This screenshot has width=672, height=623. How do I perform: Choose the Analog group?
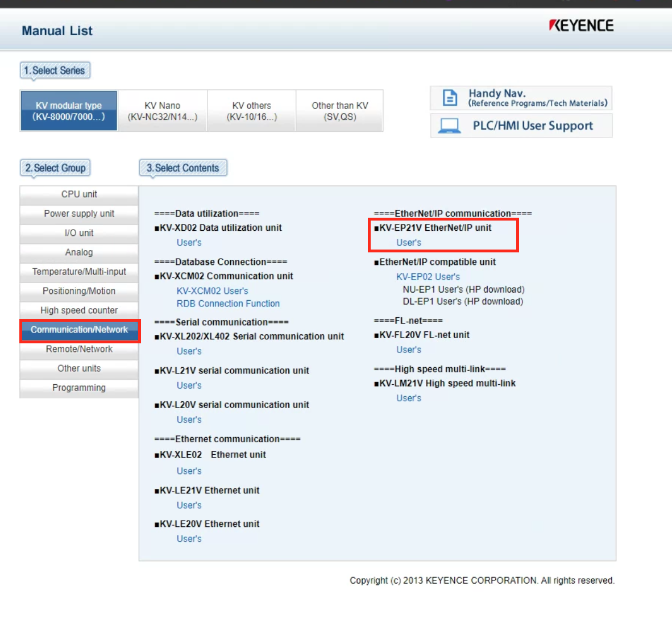point(79,252)
